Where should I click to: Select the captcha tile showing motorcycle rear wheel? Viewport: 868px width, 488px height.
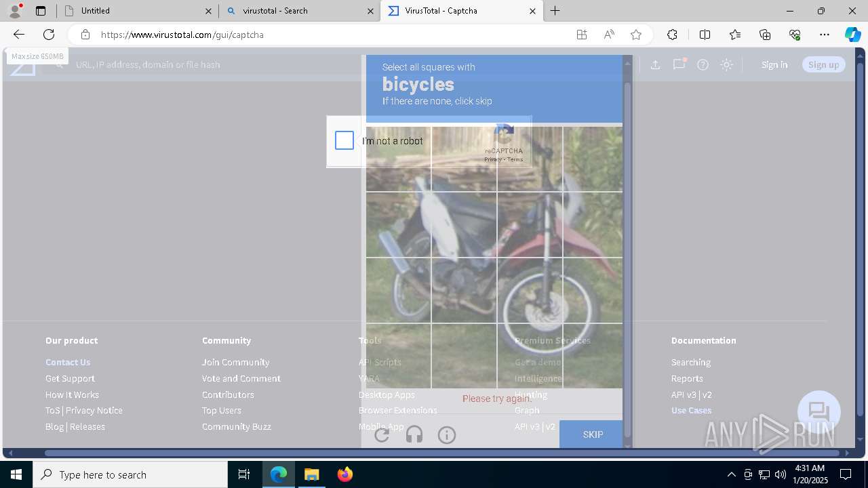point(399,290)
